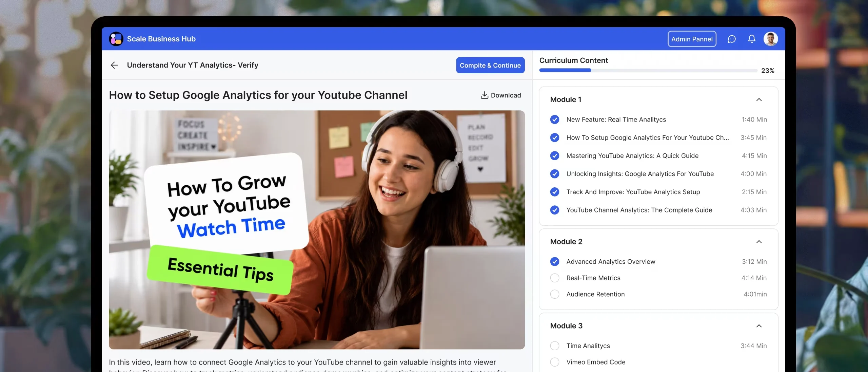Collapse the Module 2 section
Viewport: 868px width, 372px height.
(759, 242)
